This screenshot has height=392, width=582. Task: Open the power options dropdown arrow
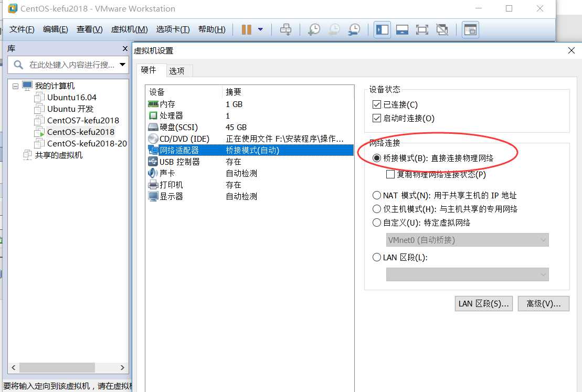tap(261, 29)
